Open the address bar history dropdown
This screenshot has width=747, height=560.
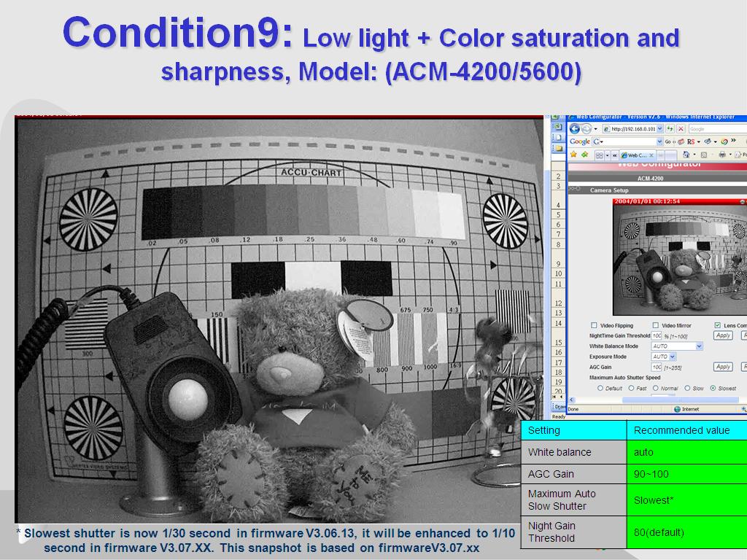click(x=659, y=128)
